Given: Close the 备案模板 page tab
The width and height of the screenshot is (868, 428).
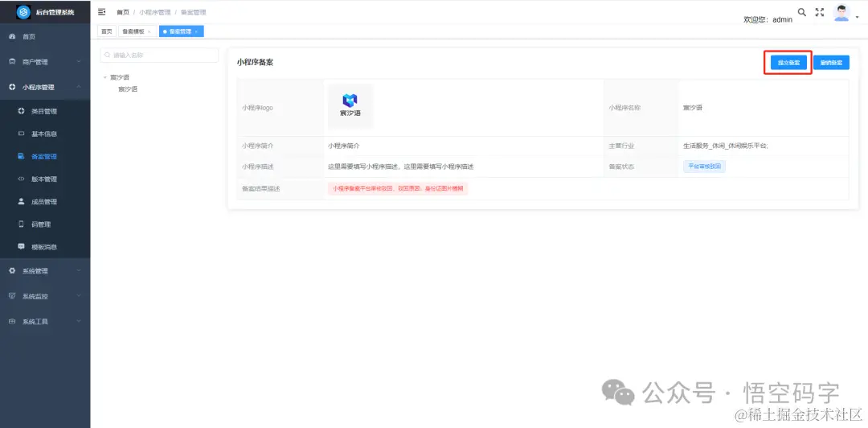Looking at the screenshot, I should [149, 32].
